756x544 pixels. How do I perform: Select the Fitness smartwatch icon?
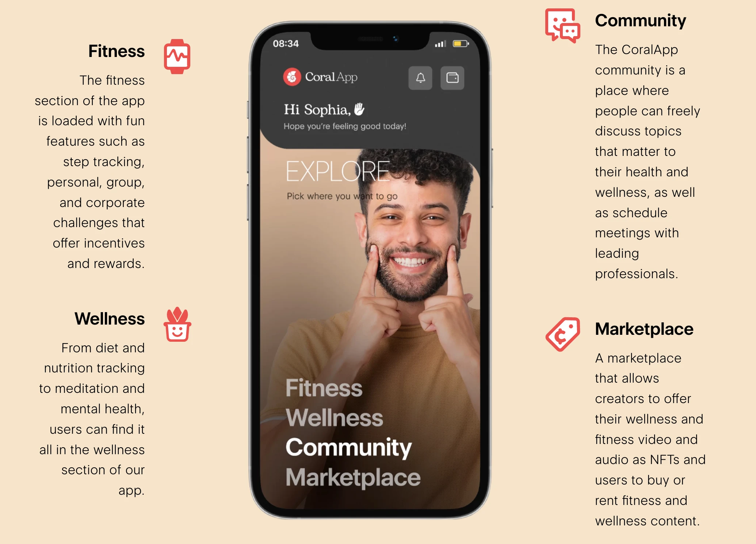point(176,59)
